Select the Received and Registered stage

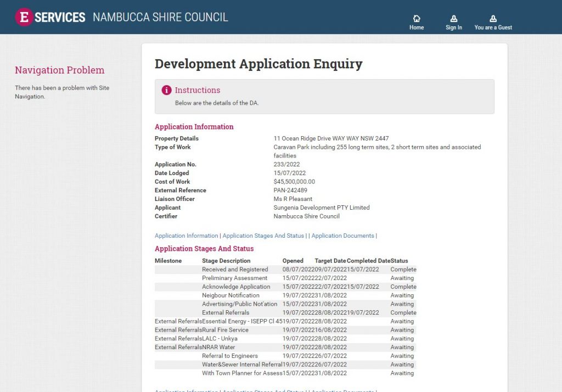(x=235, y=270)
